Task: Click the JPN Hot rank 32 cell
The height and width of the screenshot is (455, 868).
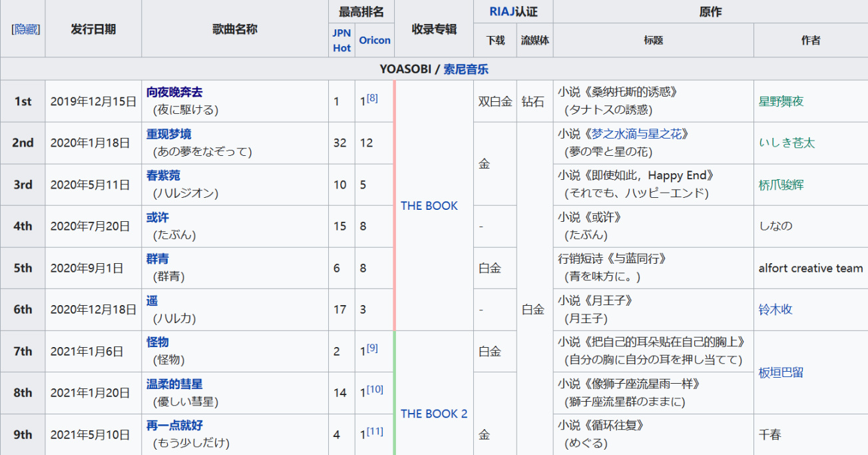Action: pos(341,143)
